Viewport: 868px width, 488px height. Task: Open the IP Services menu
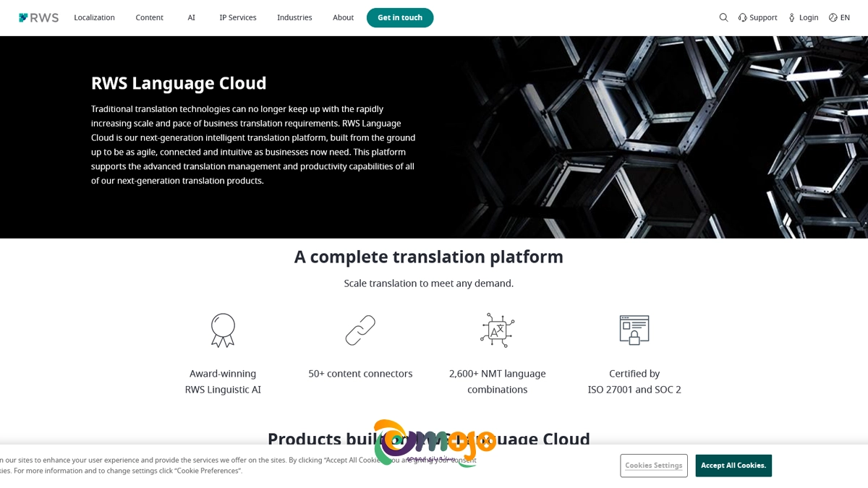[238, 17]
